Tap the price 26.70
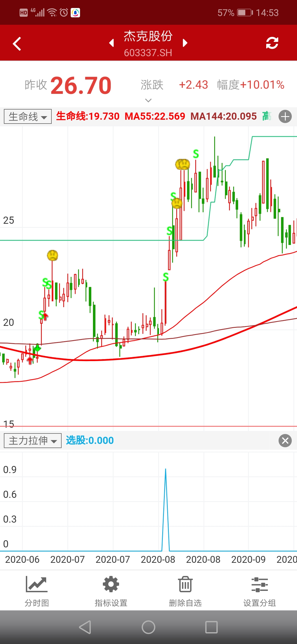This screenshot has width=297, height=644. (x=81, y=86)
